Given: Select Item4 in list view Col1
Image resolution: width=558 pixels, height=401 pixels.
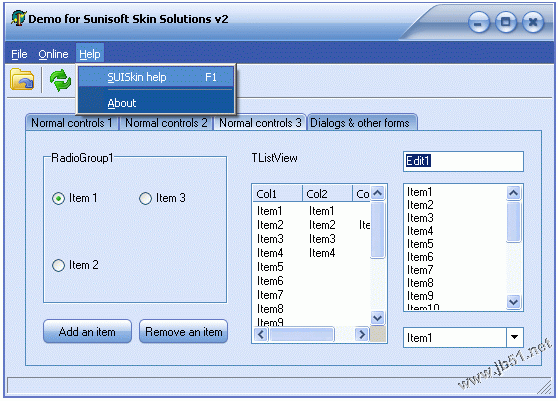Looking at the screenshot, I should click(x=270, y=253).
